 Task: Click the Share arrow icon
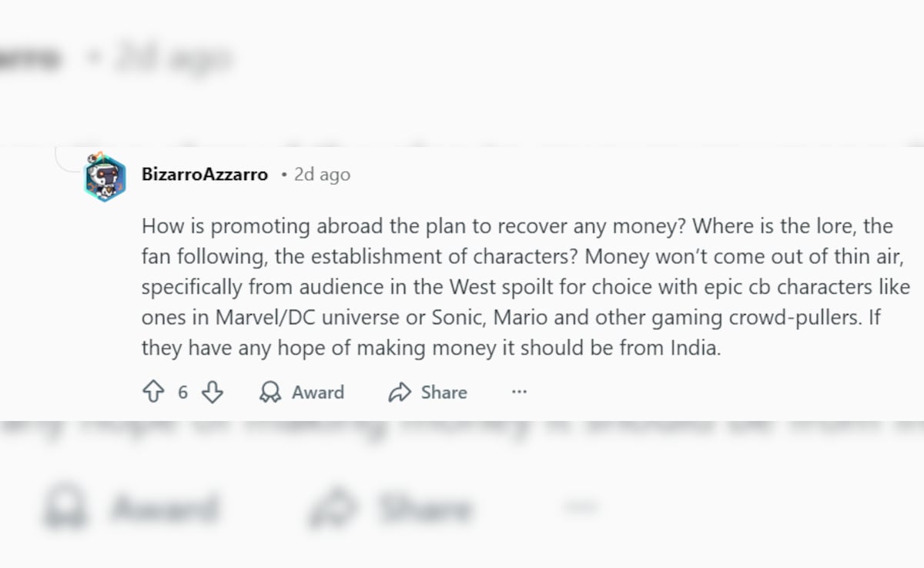[400, 393]
